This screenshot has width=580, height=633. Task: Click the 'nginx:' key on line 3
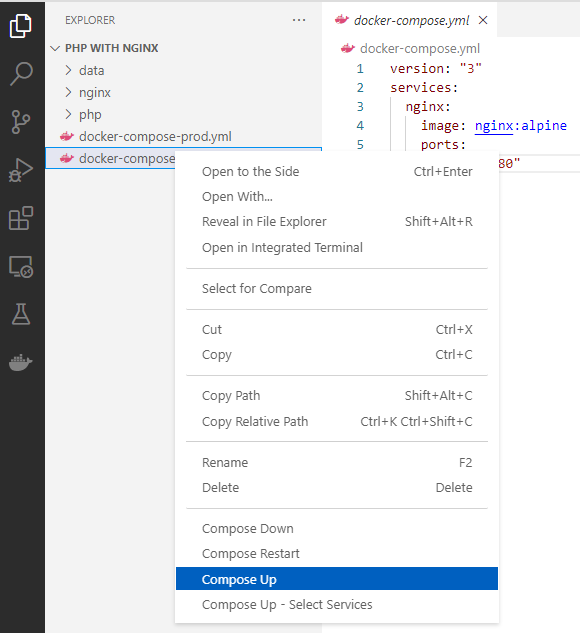(x=428, y=107)
